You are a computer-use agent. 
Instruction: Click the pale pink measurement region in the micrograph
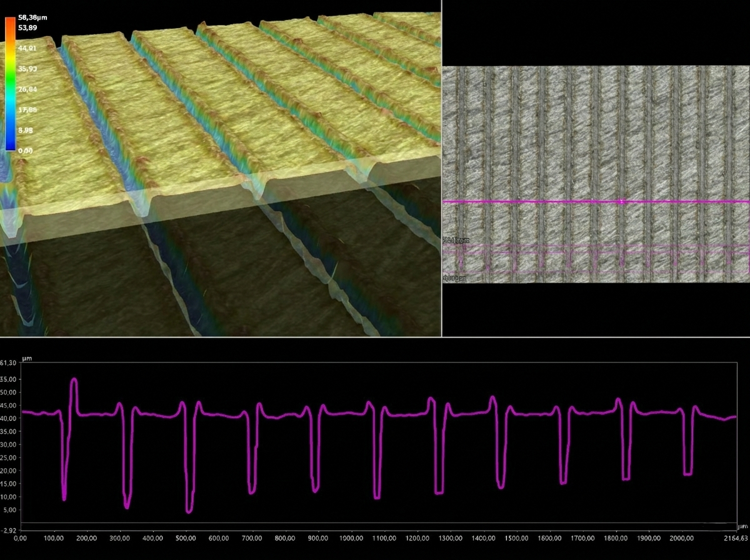[x=594, y=261]
